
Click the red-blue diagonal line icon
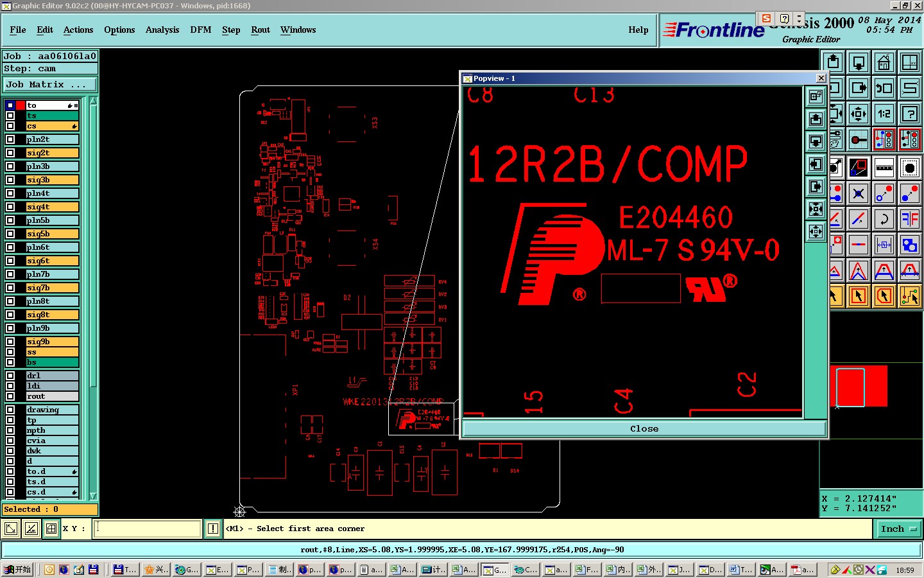tap(859, 219)
